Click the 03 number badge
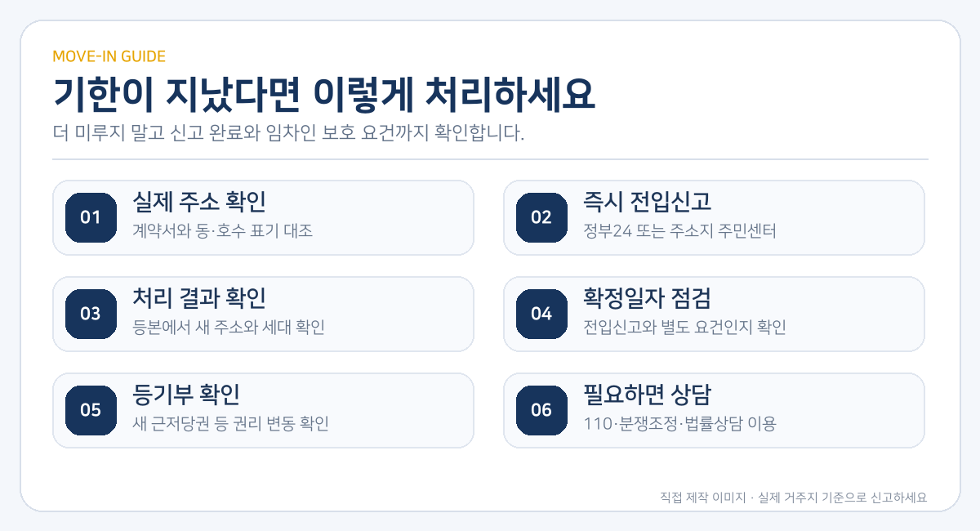The width and height of the screenshot is (980, 531). coord(91,314)
